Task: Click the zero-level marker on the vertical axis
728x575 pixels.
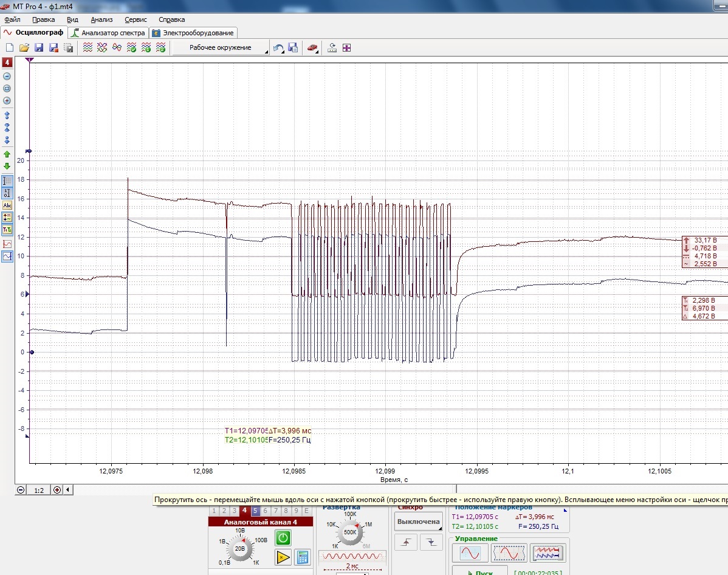Action: click(32, 352)
